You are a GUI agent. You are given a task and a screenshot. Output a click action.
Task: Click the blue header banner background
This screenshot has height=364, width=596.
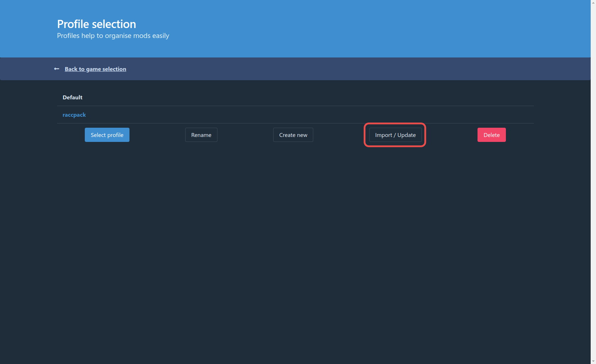tap(355, 28)
